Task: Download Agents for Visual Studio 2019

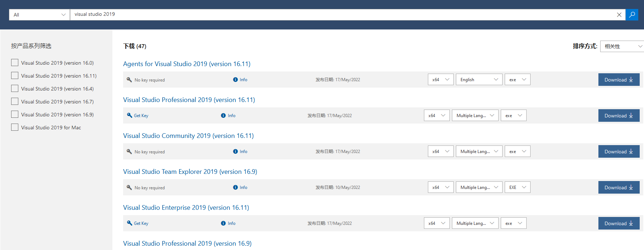Action: click(619, 79)
